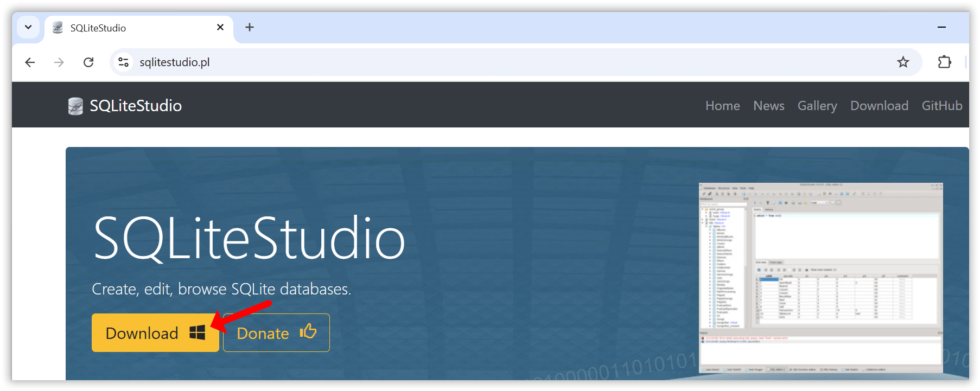The width and height of the screenshot is (980, 391).
Task: Open a new tab with plus icon
Action: [x=250, y=27]
